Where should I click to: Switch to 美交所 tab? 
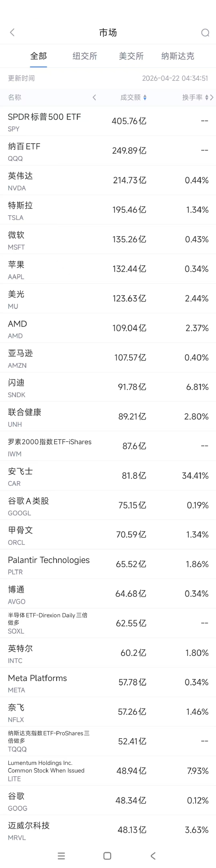131,56
